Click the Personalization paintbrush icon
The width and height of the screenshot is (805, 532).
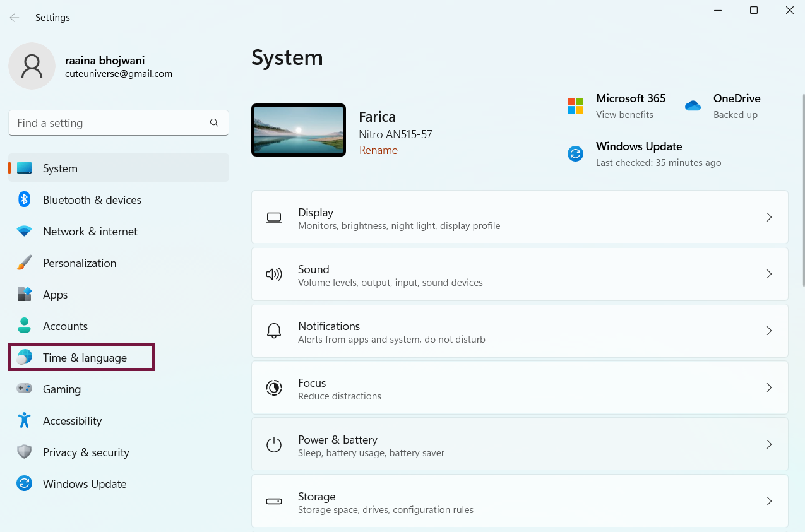point(25,263)
